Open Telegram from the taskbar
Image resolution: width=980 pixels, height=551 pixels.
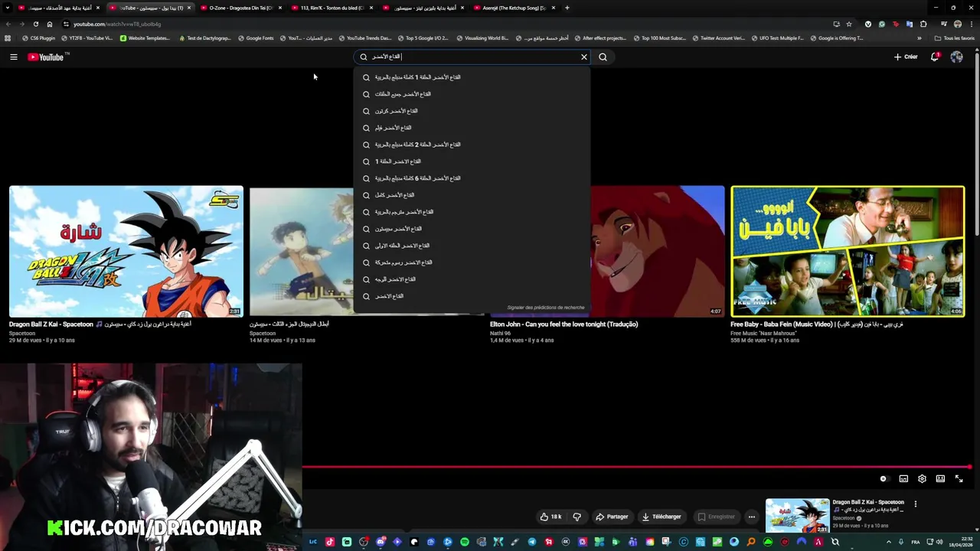[x=531, y=542]
